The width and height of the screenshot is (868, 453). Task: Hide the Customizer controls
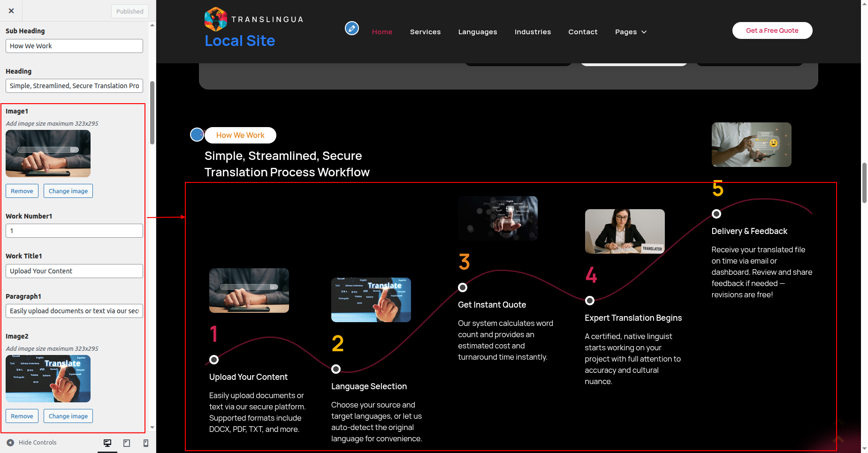pos(31,443)
